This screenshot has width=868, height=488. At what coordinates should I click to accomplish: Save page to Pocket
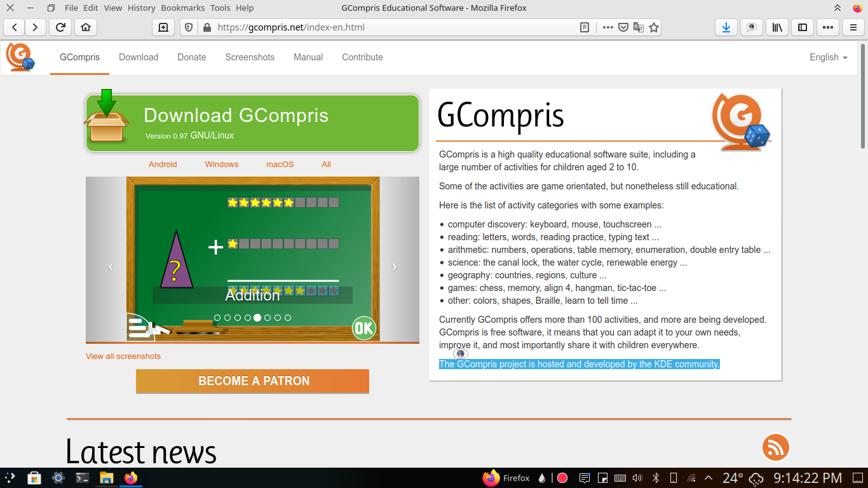point(624,27)
